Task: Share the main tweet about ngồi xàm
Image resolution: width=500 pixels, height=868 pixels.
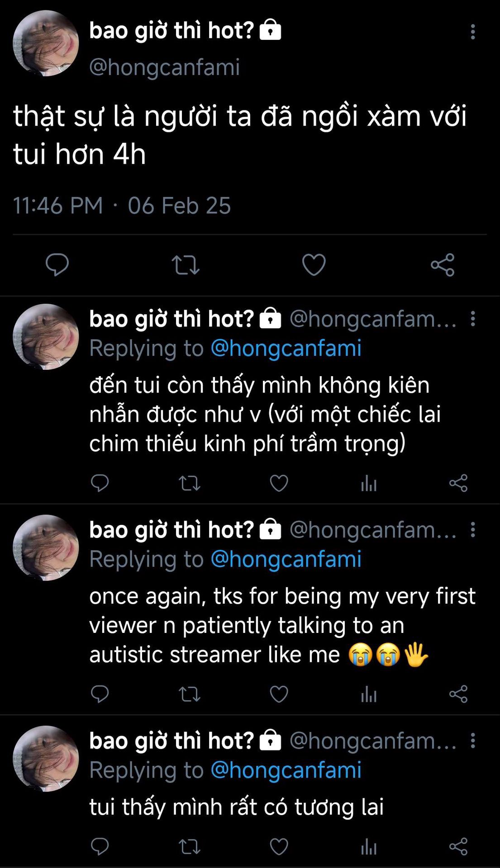Action: tap(442, 265)
